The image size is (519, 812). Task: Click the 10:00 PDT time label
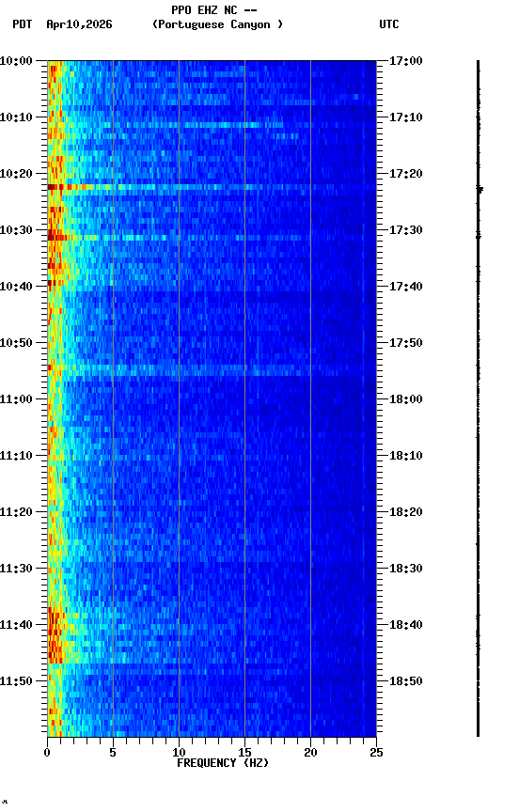16,61
